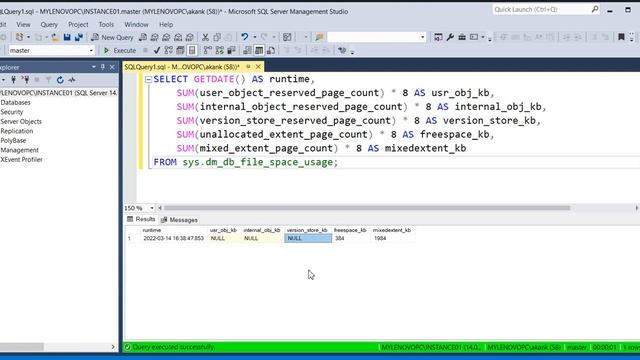Viewport: 640px width, 360px height.
Task: Select the XEvent Profiler node
Action: coord(22,160)
